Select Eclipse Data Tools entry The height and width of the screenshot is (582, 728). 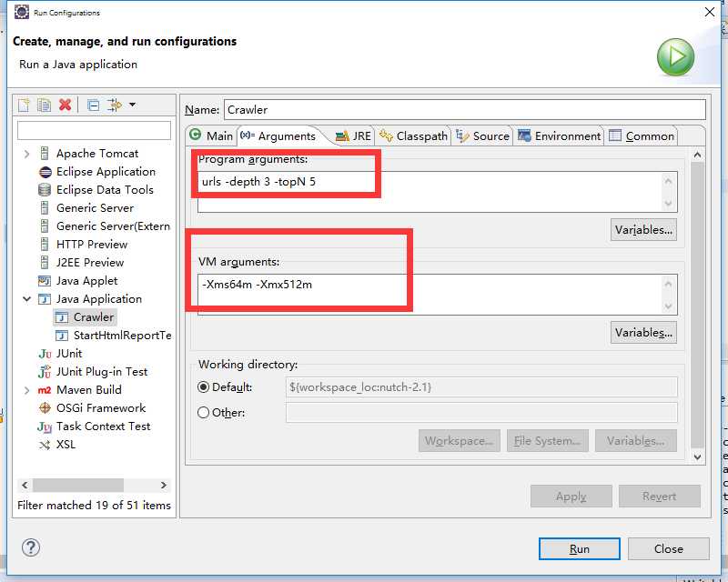pos(105,190)
